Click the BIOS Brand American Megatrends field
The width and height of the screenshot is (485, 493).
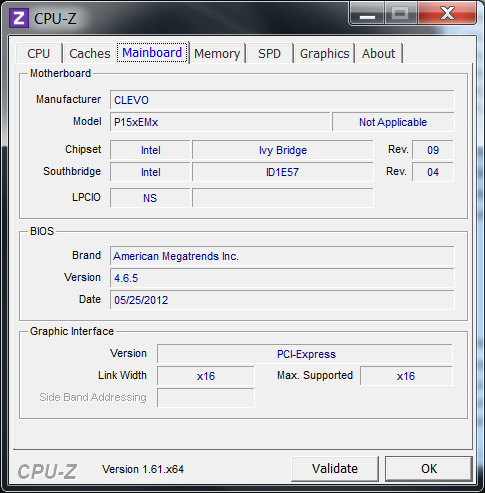282,256
